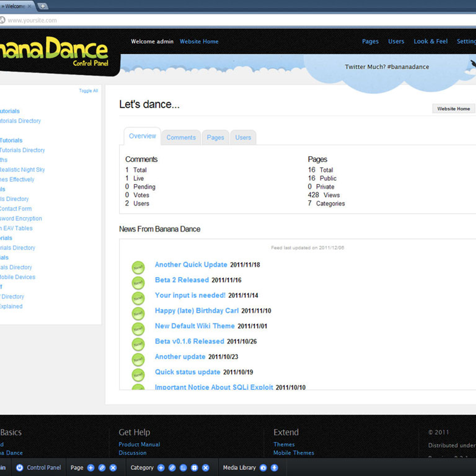Close the Welcome browser tab

pyautogui.click(x=29, y=6)
